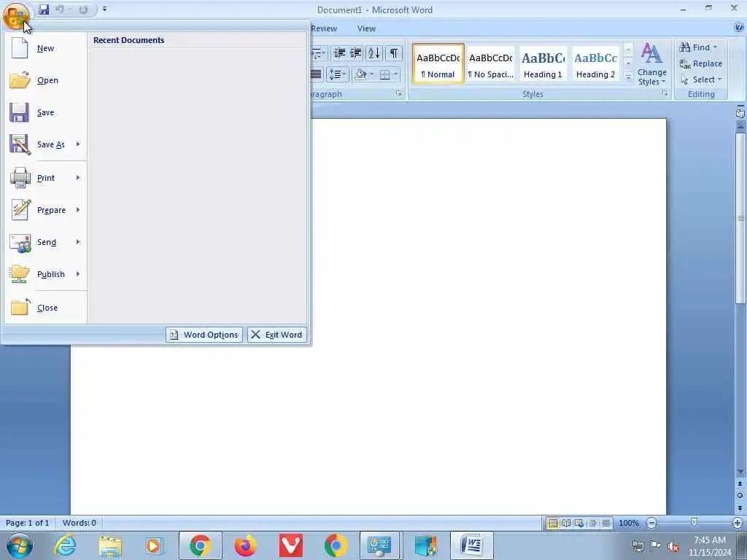Screen dimensions: 747x560
Task: Open Word Options
Action: click(x=204, y=335)
